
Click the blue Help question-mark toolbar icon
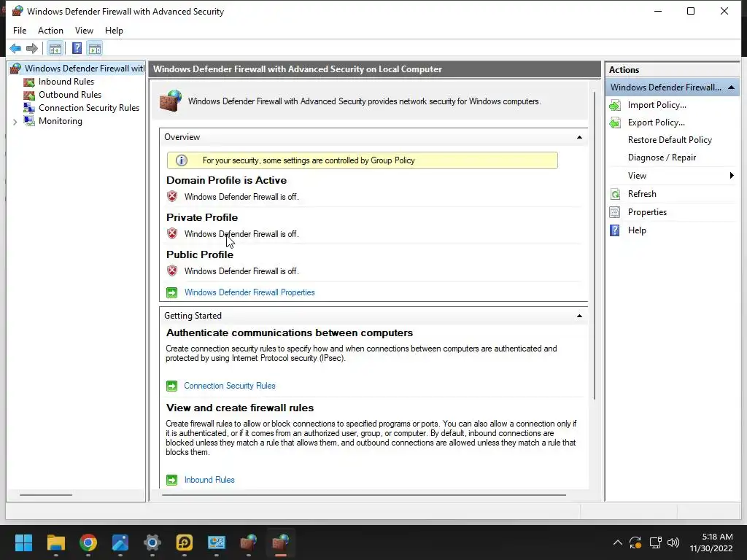coord(77,49)
